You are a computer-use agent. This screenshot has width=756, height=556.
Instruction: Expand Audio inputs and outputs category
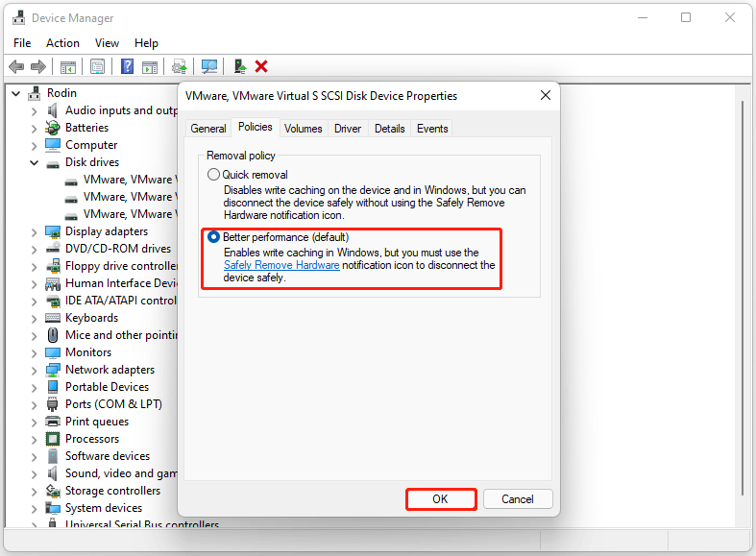tap(34, 111)
